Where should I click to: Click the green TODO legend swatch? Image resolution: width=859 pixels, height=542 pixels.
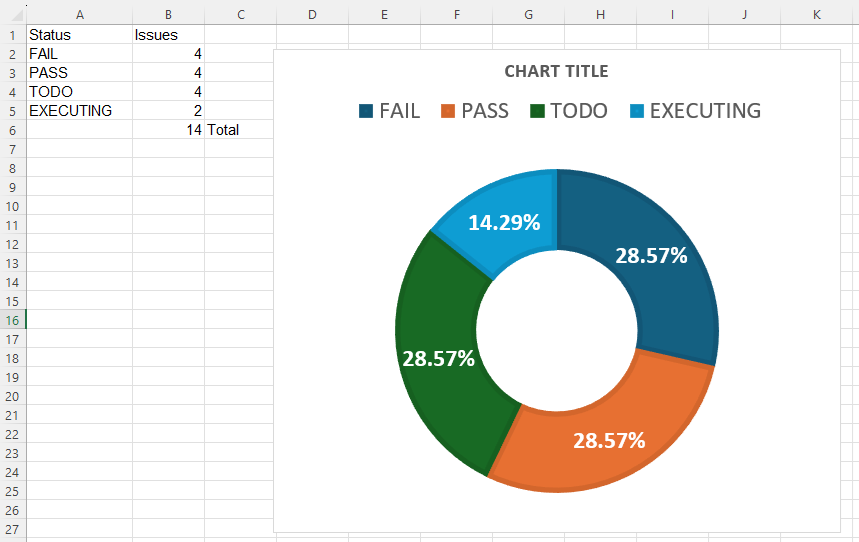537,111
